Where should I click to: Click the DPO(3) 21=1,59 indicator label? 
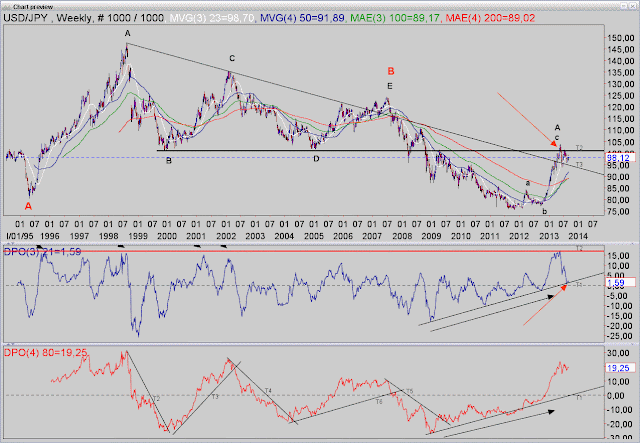(x=43, y=252)
